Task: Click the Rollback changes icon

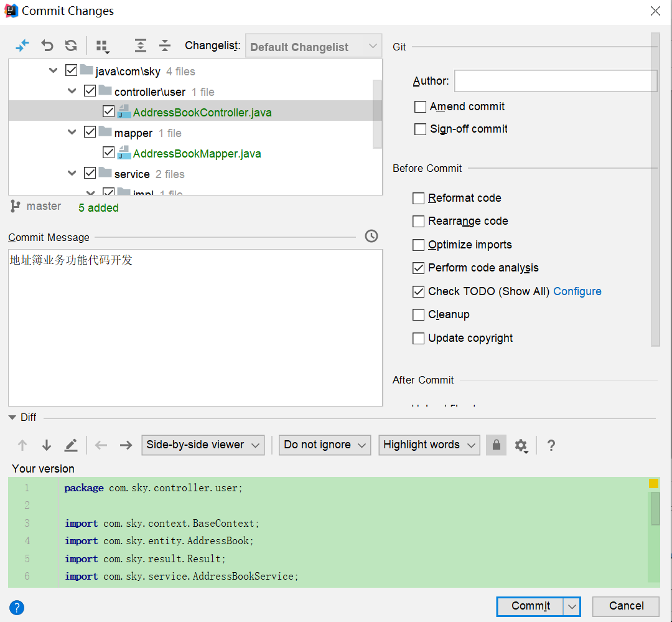Action: click(x=47, y=45)
